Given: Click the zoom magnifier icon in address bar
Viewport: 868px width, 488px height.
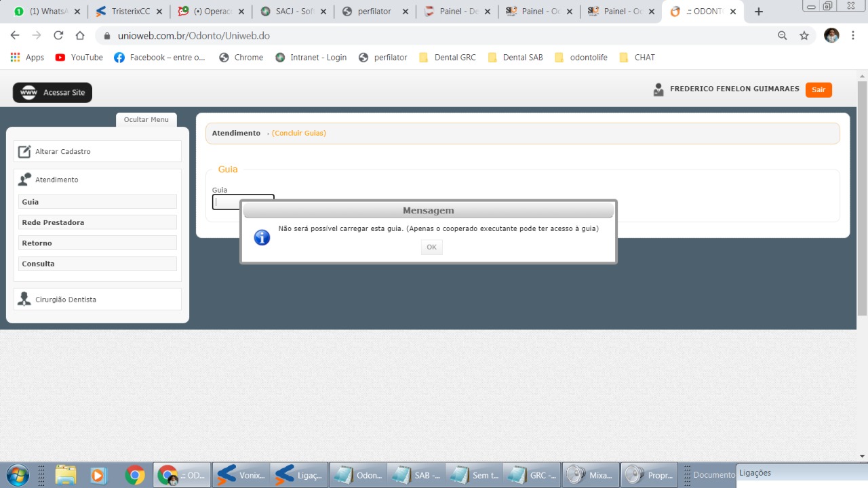Looking at the screenshot, I should pos(783,35).
